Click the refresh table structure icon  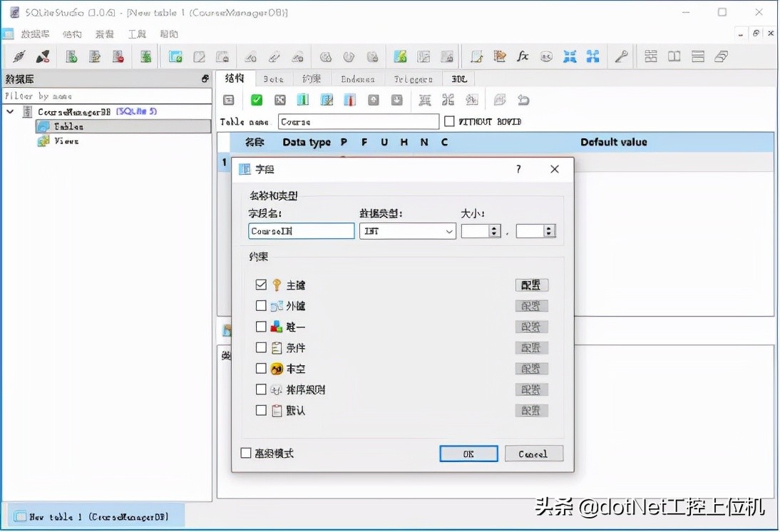(x=227, y=100)
